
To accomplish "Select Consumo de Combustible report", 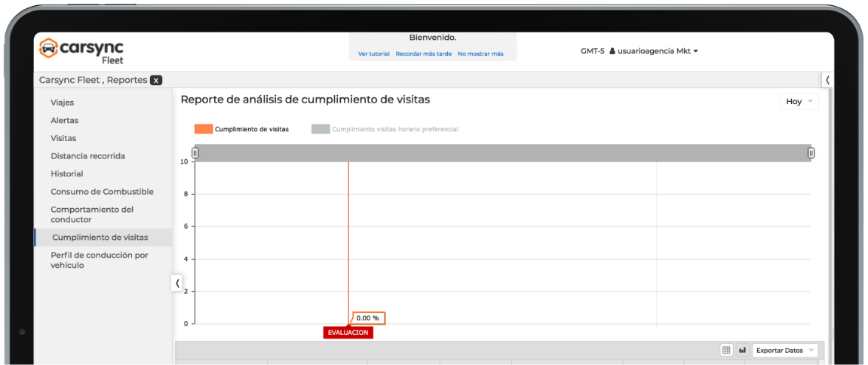I will click(x=102, y=192).
